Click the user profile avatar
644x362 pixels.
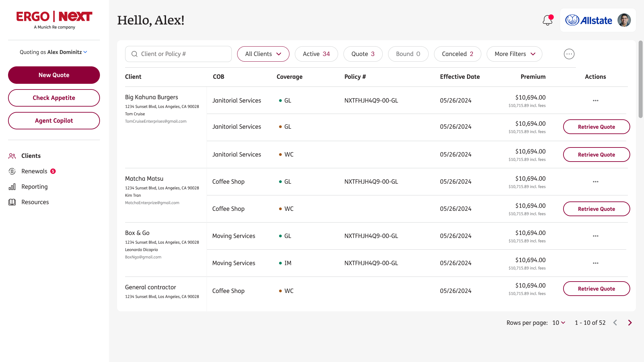tap(624, 20)
